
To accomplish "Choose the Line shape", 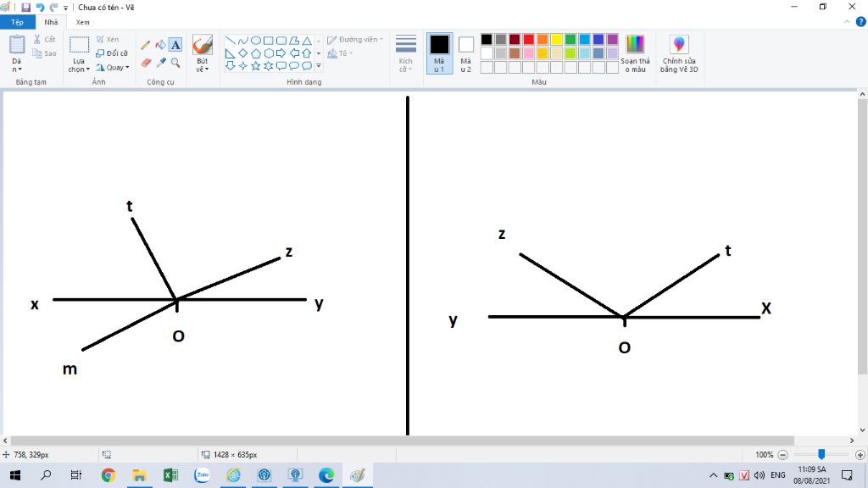I will [x=231, y=41].
